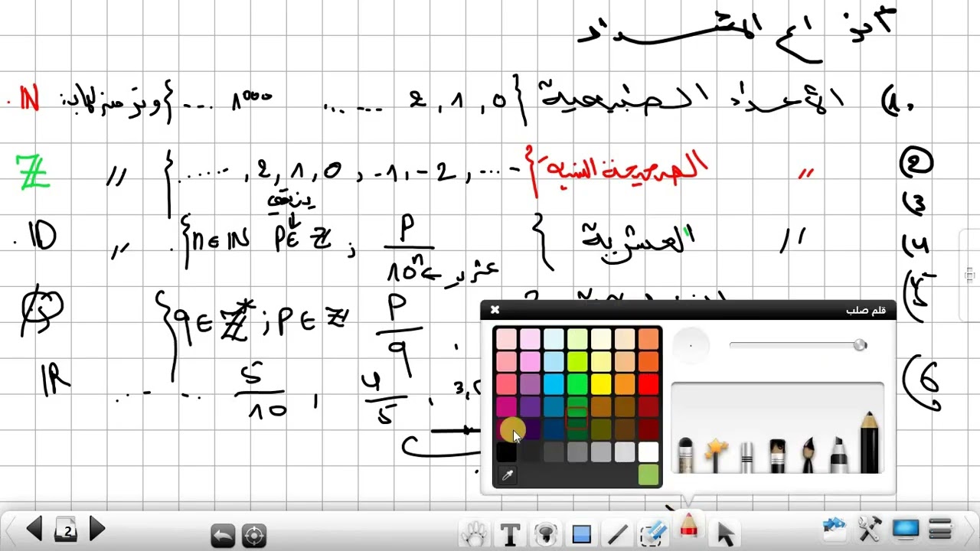The width and height of the screenshot is (980, 551).
Task: Select the eraser tool
Action: 653,533
